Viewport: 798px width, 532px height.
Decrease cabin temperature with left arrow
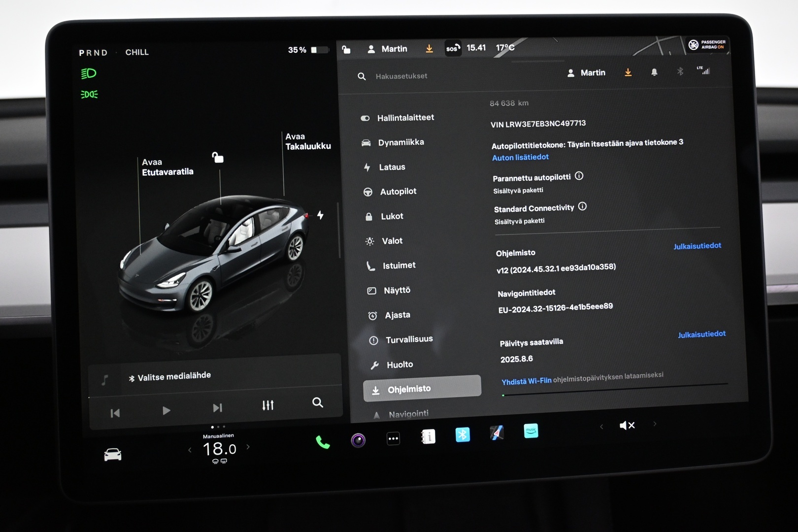point(190,450)
